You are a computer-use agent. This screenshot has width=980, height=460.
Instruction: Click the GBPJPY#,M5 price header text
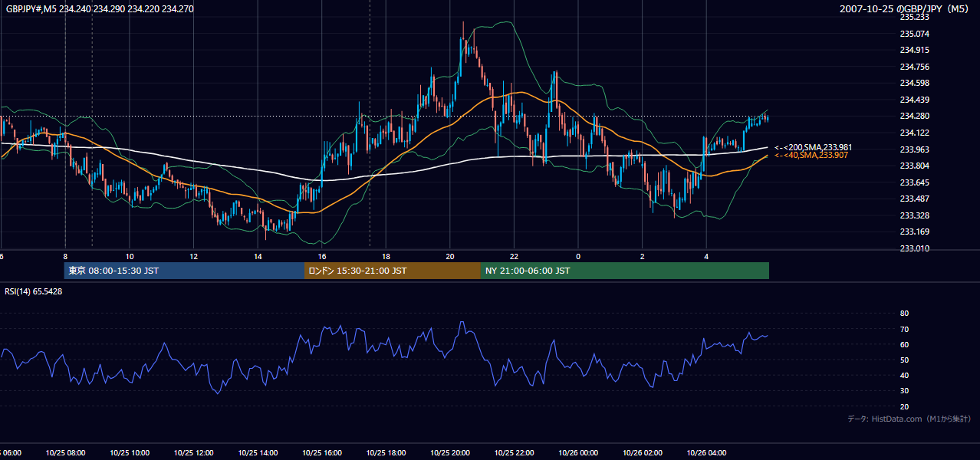(99, 8)
